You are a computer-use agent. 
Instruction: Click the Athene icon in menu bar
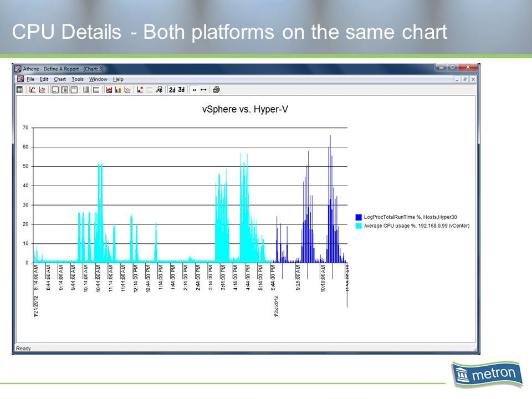[x=21, y=79]
